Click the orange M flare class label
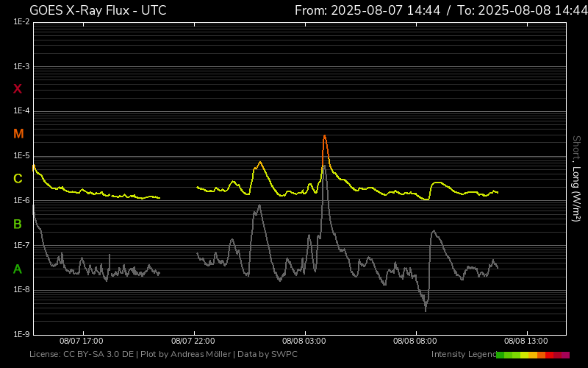The image size is (588, 368). [18, 134]
